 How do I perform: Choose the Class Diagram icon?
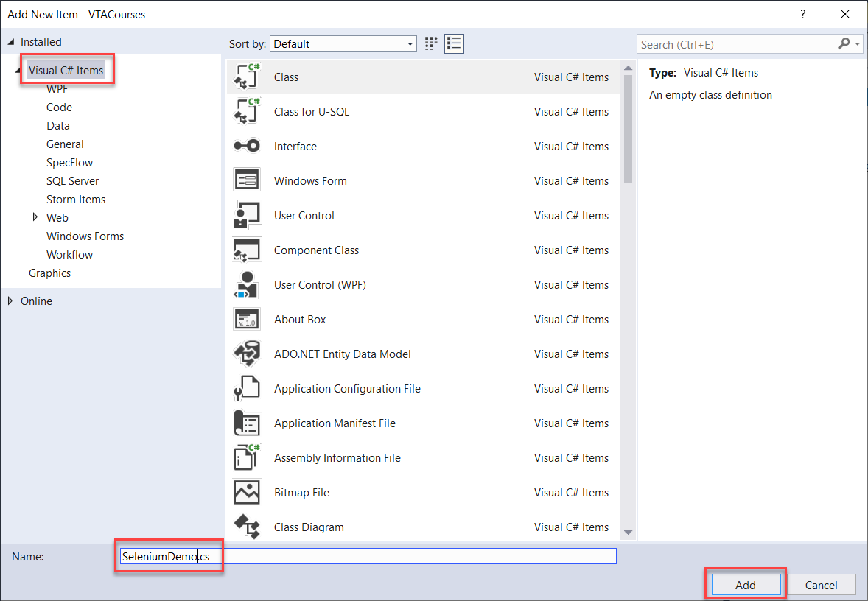click(247, 527)
